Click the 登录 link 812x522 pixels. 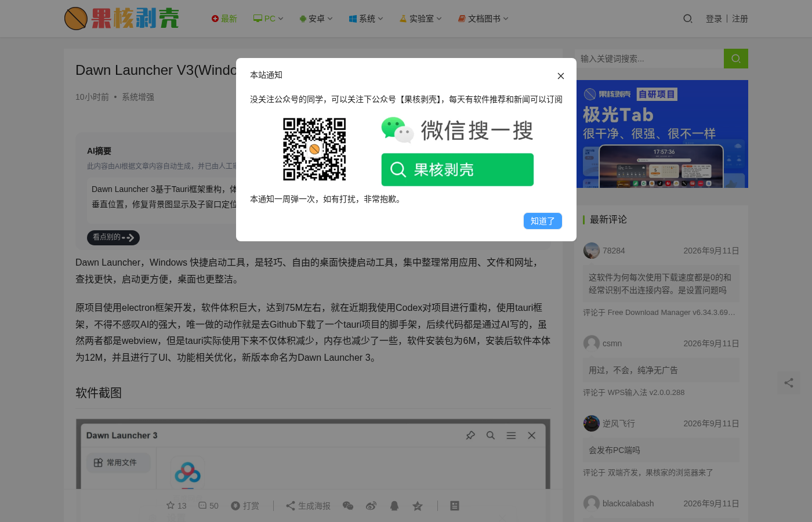(x=714, y=19)
